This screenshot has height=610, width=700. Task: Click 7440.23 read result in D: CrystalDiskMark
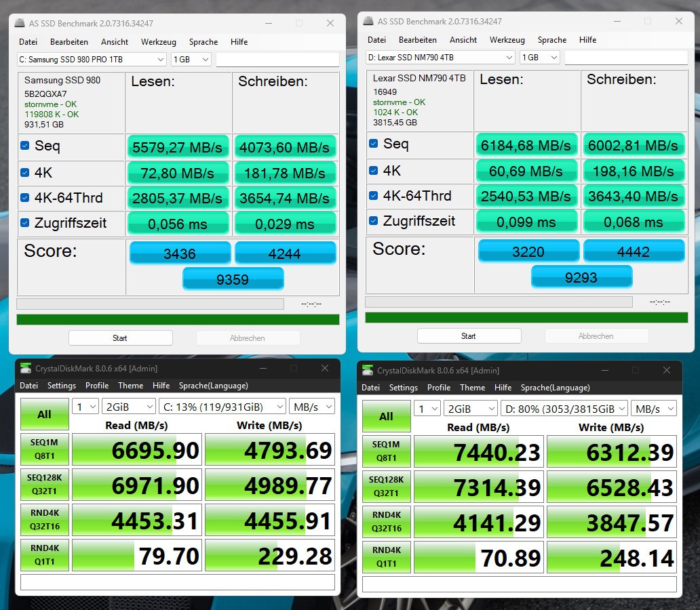point(479,451)
